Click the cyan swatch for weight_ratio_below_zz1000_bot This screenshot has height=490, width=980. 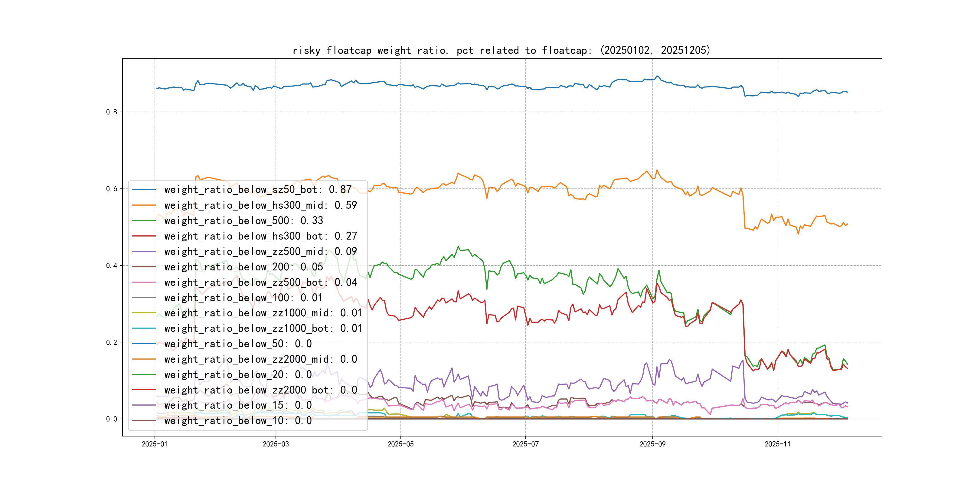click(144, 328)
